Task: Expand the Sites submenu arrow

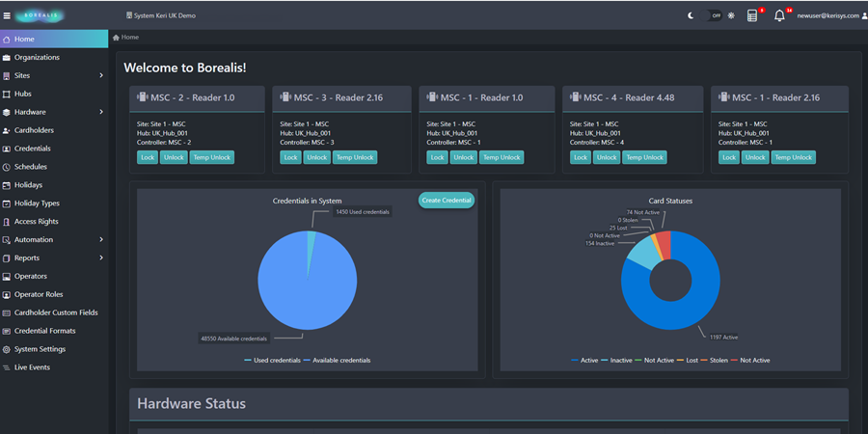Action: [101, 75]
